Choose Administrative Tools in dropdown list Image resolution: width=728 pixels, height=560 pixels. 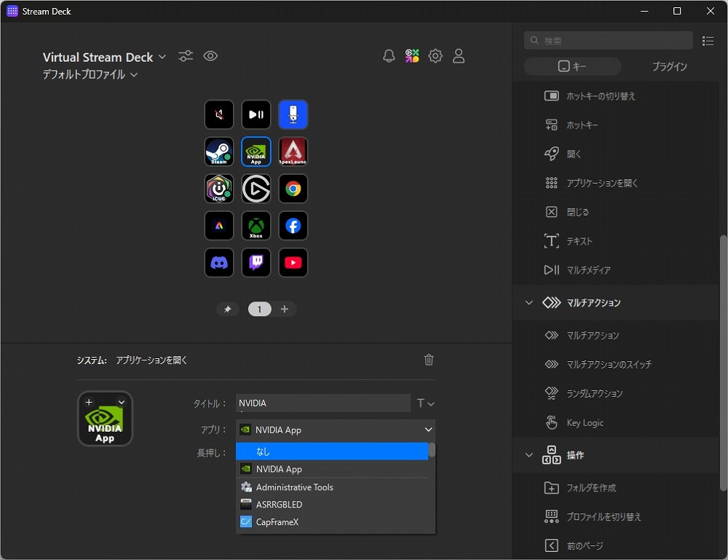pyautogui.click(x=332, y=487)
